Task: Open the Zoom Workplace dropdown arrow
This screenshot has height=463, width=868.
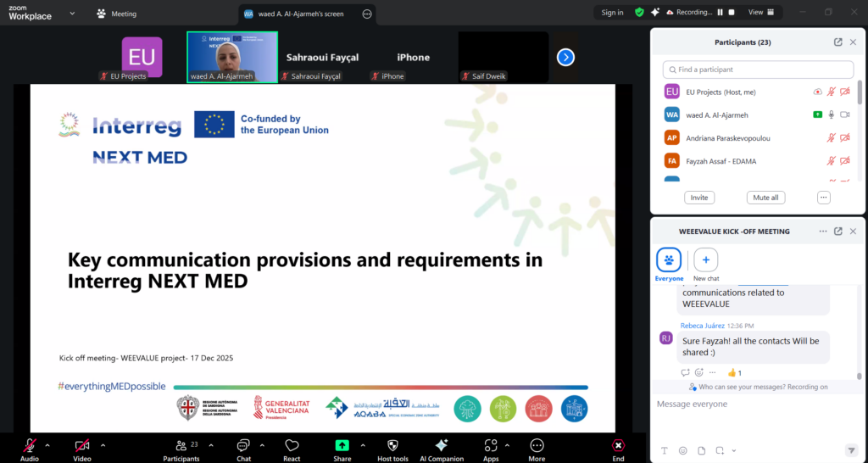Action: [72, 14]
